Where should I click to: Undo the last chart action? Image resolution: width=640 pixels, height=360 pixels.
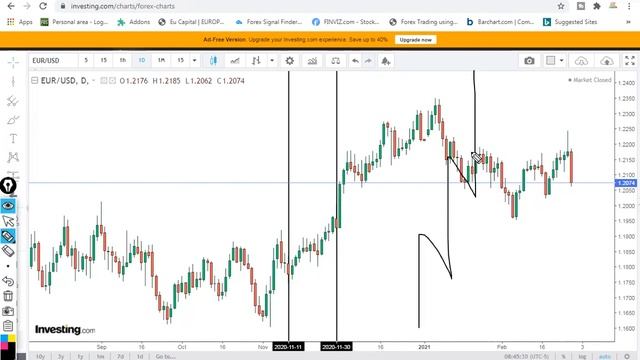click(356, 61)
